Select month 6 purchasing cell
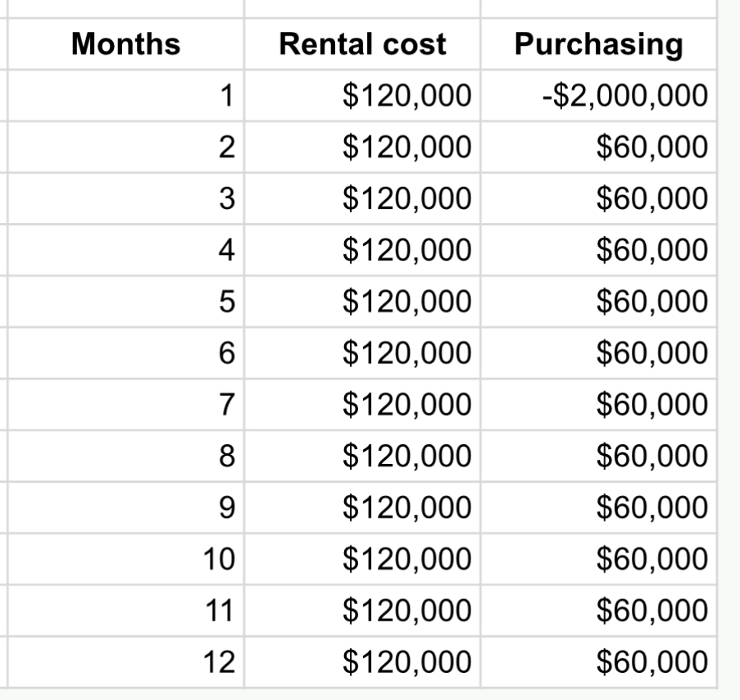 (598, 352)
